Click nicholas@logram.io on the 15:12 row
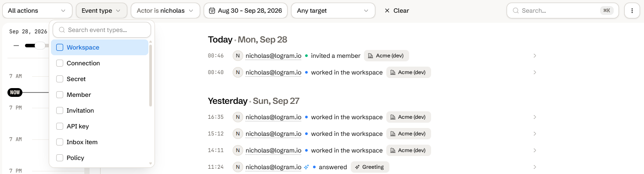 [273, 134]
